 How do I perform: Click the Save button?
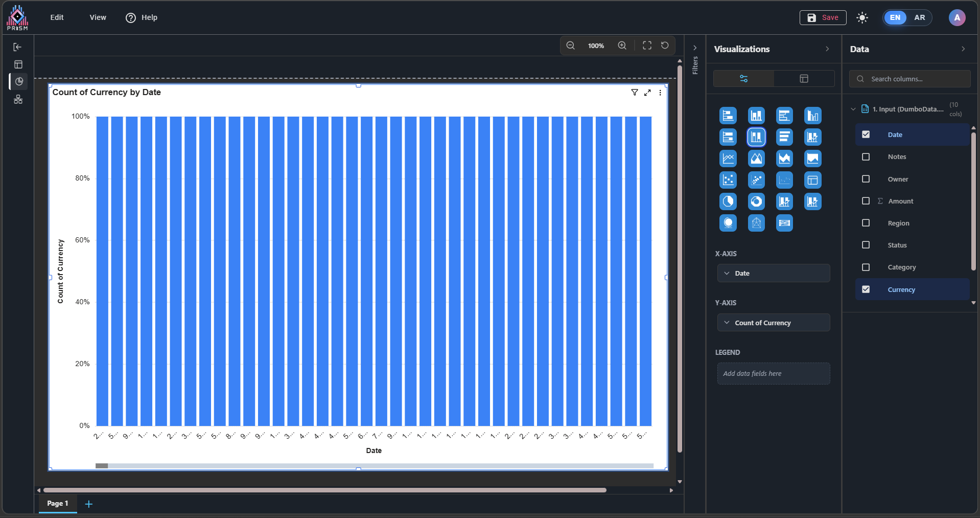coord(823,18)
